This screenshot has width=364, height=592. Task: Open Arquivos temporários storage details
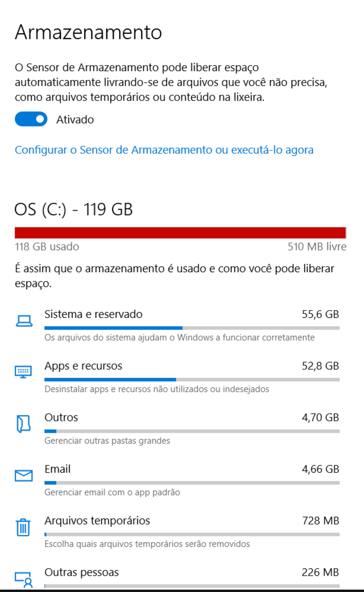pos(177,532)
